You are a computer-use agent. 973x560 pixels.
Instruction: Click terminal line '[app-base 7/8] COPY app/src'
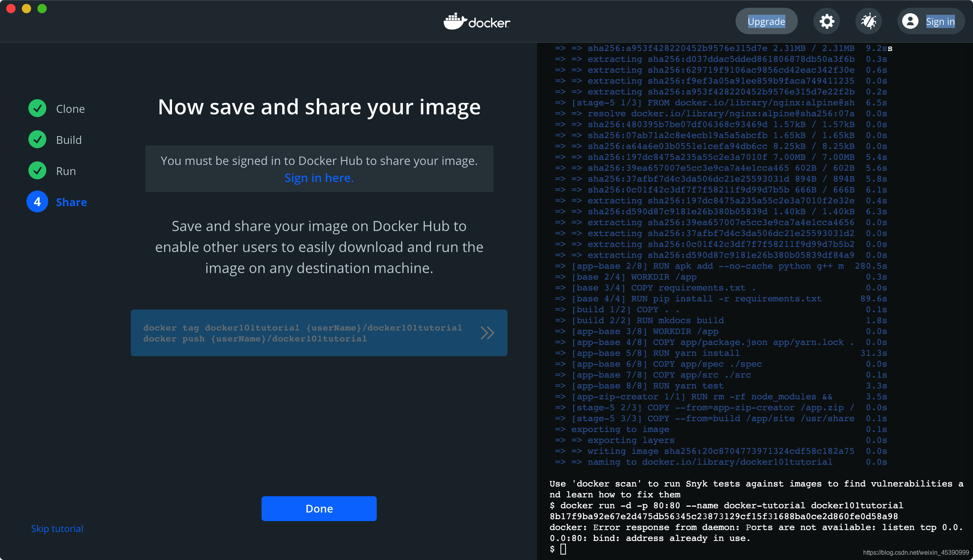721,375
